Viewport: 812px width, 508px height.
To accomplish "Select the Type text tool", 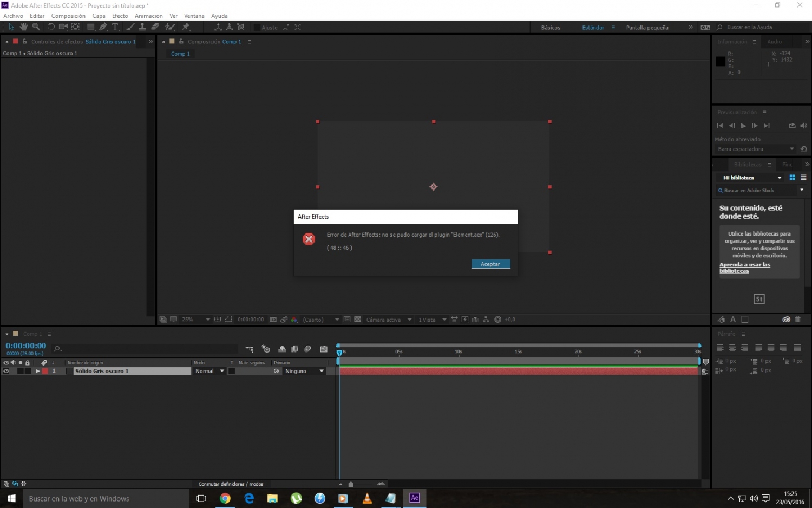I will 115,27.
